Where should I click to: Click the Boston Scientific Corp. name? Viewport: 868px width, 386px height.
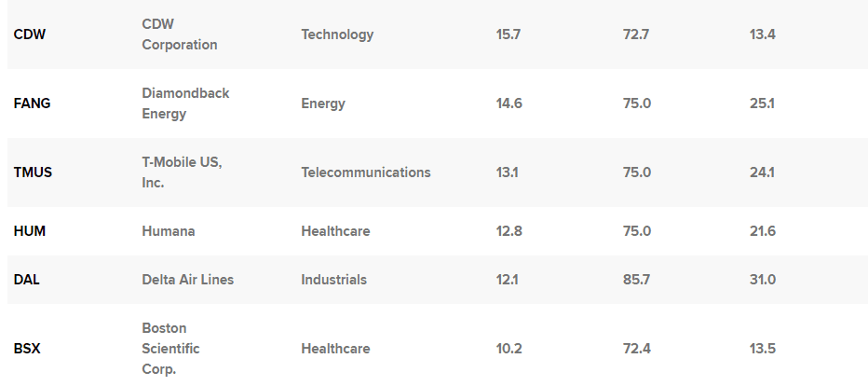(171, 349)
